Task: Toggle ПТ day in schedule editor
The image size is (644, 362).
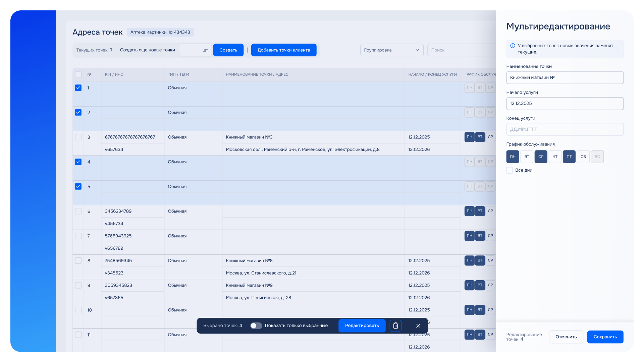Action: pos(569,157)
